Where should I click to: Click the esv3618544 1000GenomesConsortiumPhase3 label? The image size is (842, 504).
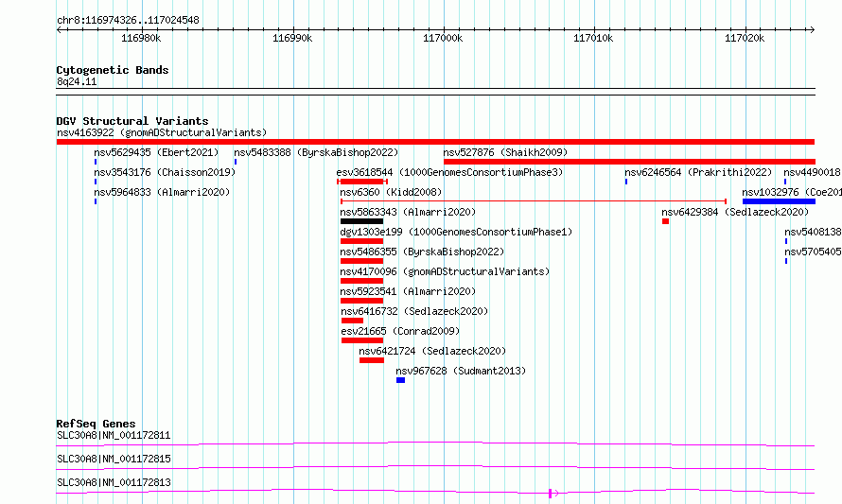pos(449,172)
